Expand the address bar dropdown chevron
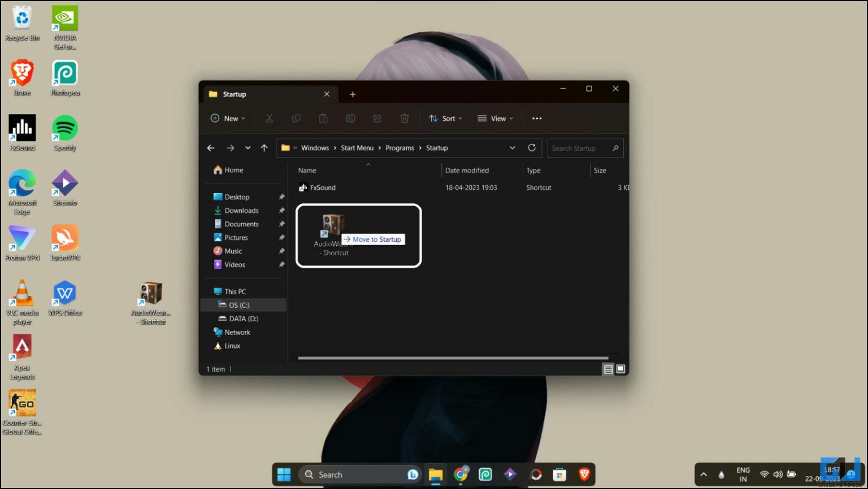Viewport: 868px width, 489px height. tap(512, 147)
